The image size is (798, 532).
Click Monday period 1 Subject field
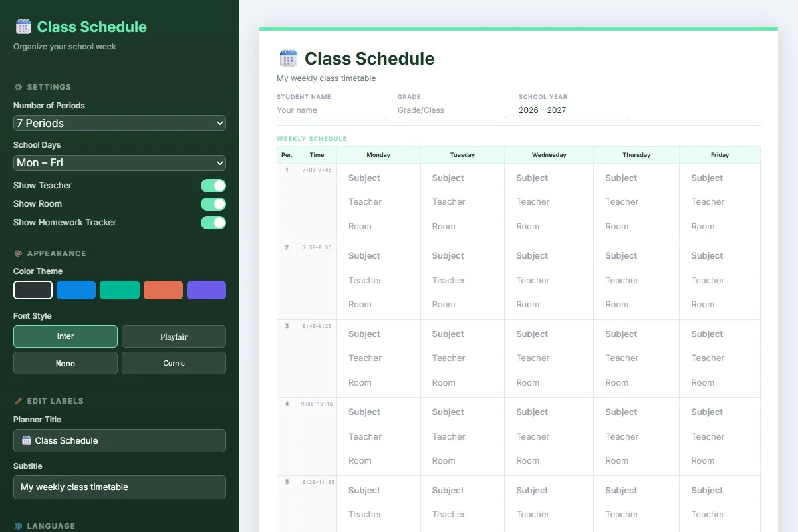378,178
